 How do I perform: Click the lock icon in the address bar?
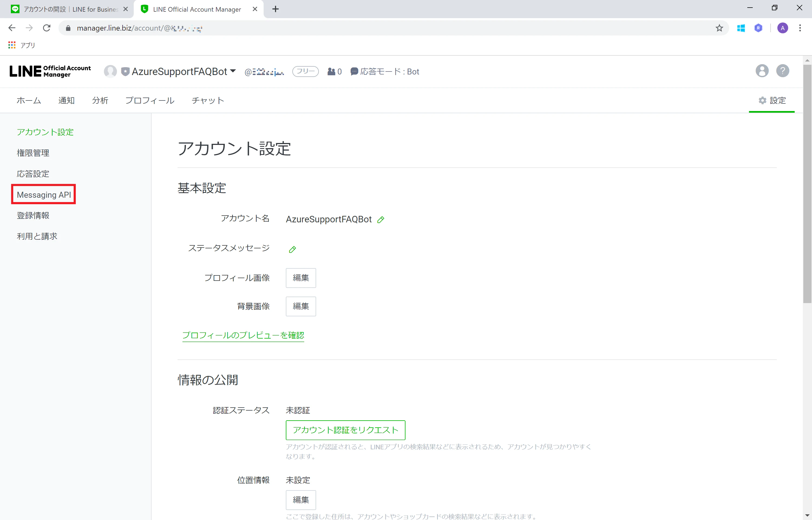68,28
